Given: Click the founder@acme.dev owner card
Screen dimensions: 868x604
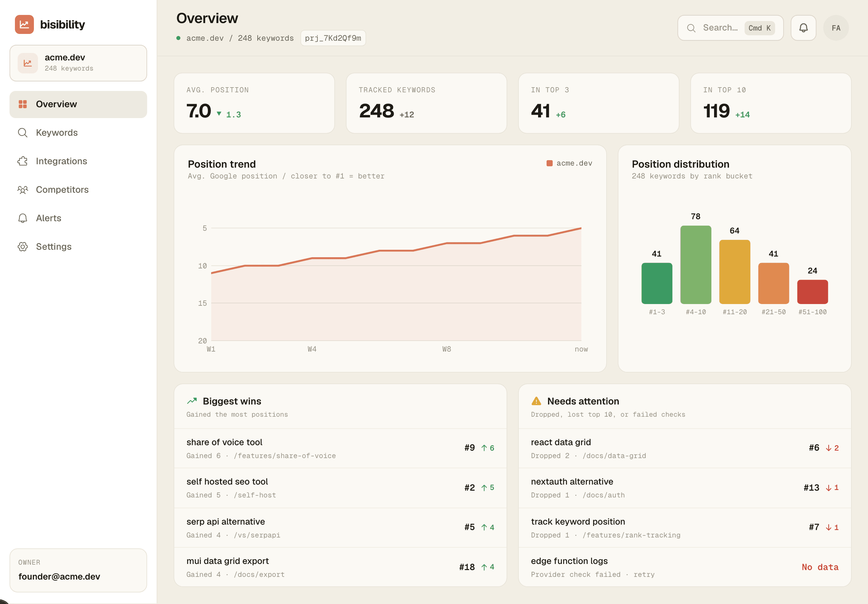Looking at the screenshot, I should (78, 570).
